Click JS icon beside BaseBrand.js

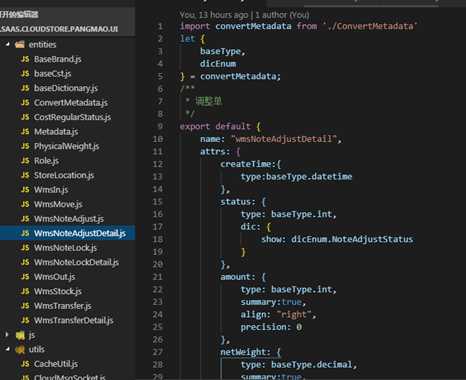25,59
